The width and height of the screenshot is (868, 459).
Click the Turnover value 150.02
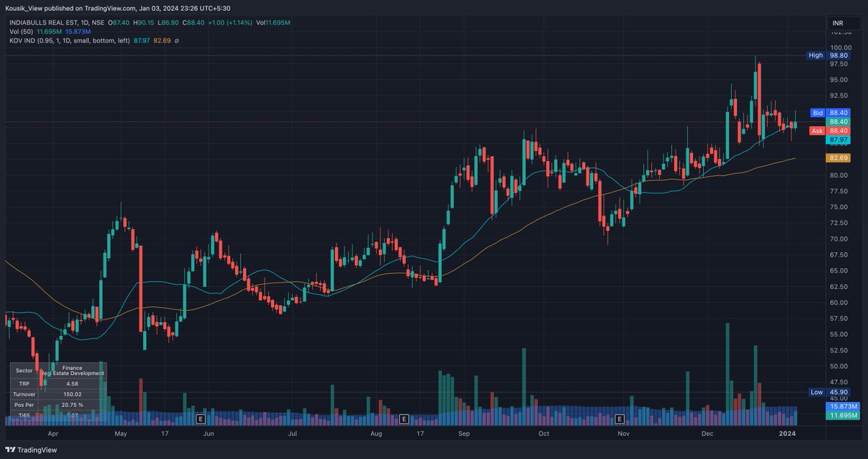(x=72, y=394)
